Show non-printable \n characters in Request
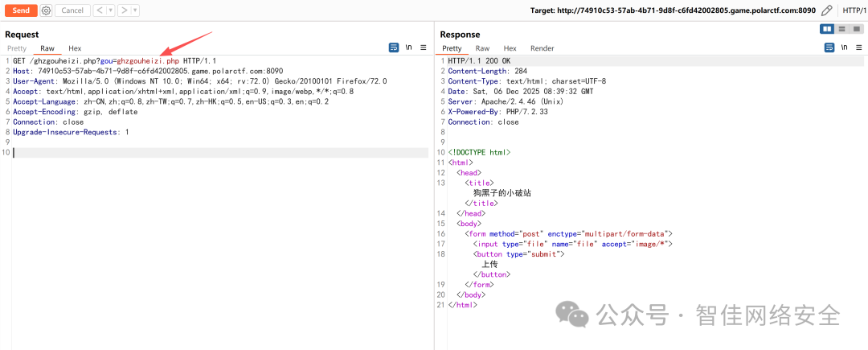 [x=408, y=47]
